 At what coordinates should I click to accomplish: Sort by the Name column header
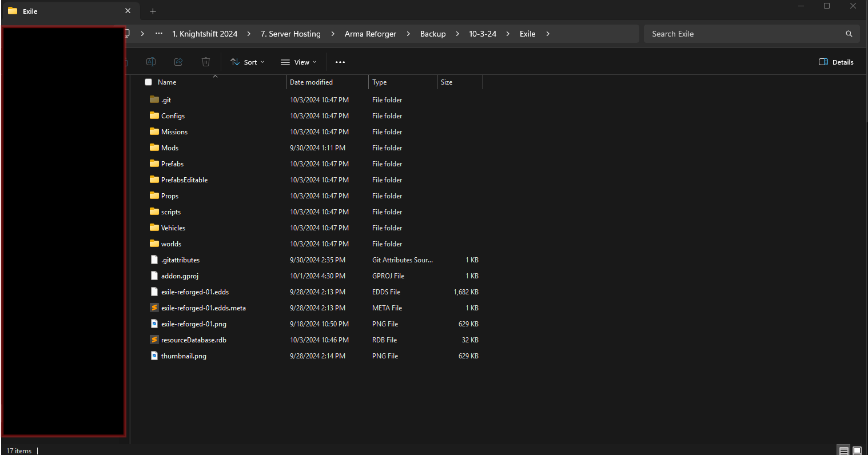point(167,82)
